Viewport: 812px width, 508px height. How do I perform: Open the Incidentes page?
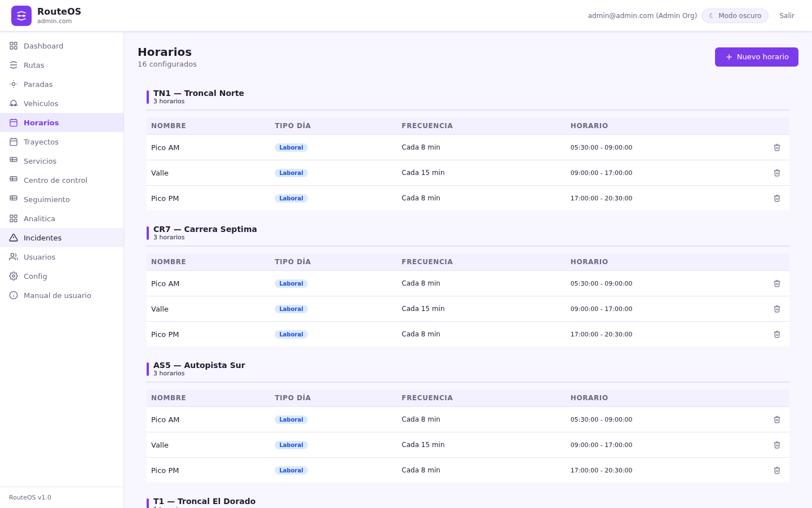click(x=62, y=238)
